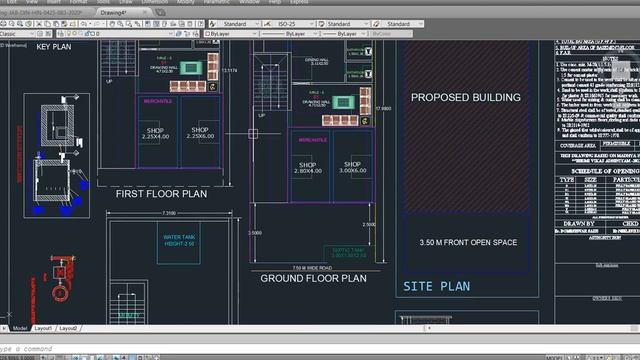
Task: Click the Dimension Style icon
Action: tap(267, 24)
